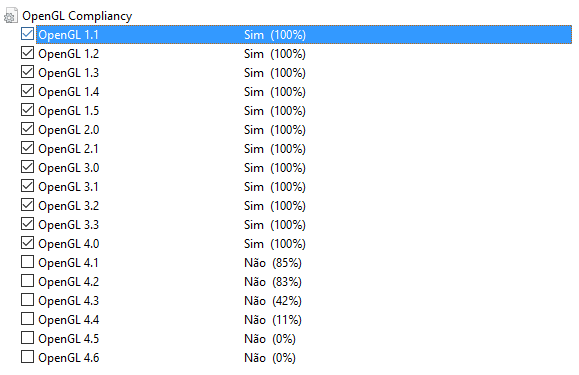Screen dimensions: 579x375
Task: Click the Não (42%) compliance value
Action: pos(273,301)
